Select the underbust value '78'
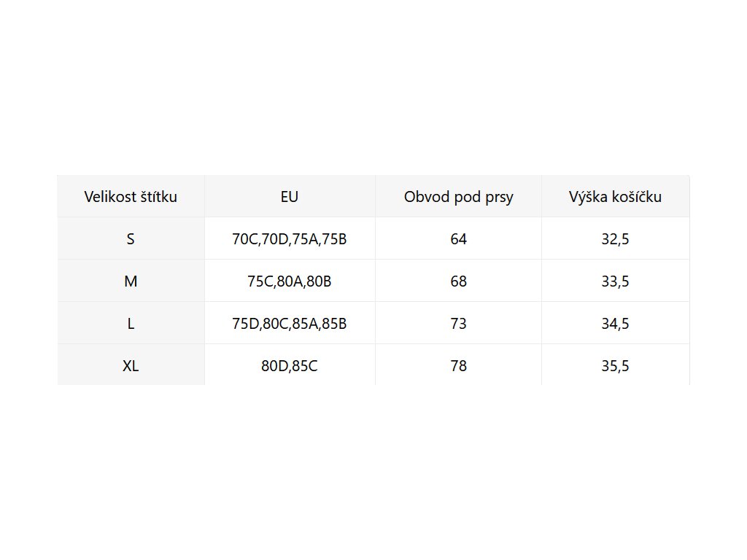 (x=458, y=365)
